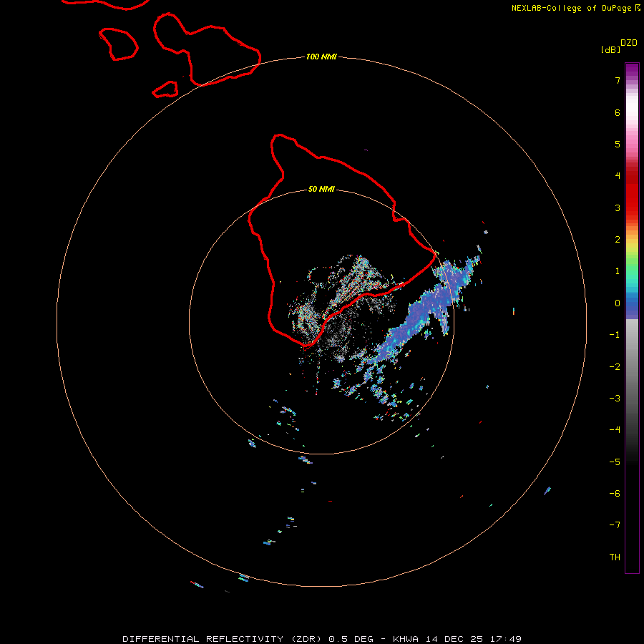Click the TH threshold label on scale
The height and width of the screenshot is (644, 644).
(615, 557)
